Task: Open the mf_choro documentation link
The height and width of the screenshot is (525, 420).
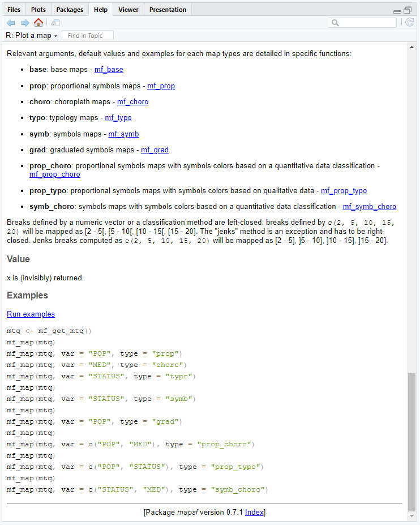Action: coord(132,102)
